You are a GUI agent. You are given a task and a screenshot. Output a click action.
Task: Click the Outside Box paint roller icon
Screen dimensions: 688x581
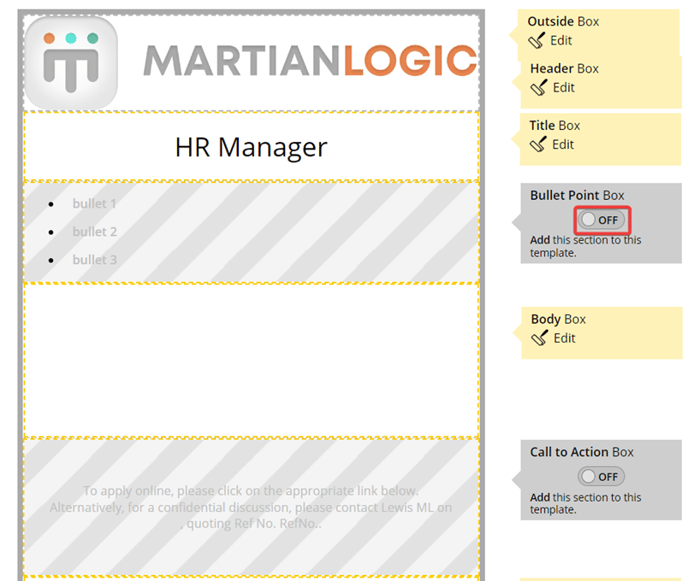(x=537, y=40)
